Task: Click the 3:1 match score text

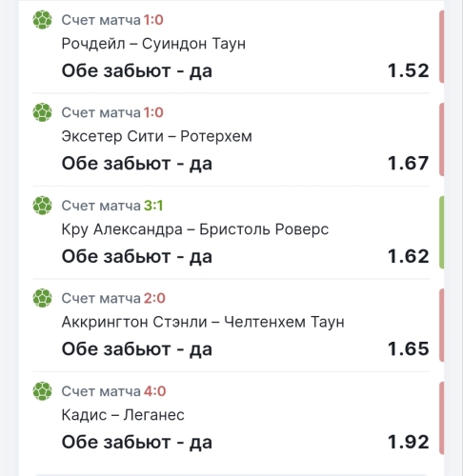Action: [153, 206]
